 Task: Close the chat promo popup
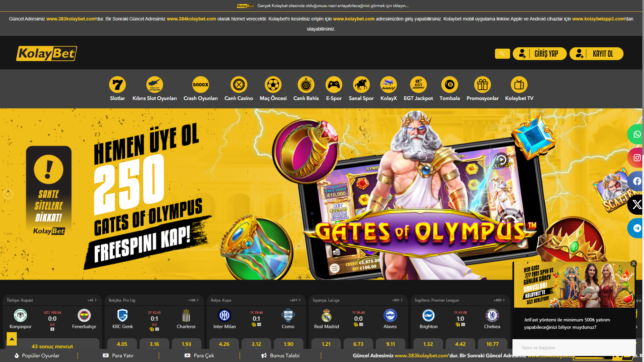(634, 264)
